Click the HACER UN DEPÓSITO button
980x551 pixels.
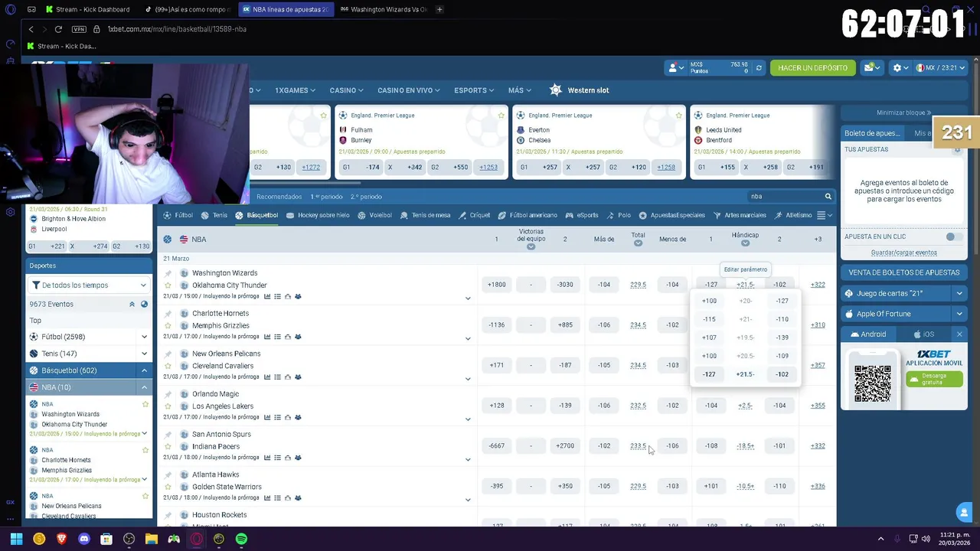812,68
